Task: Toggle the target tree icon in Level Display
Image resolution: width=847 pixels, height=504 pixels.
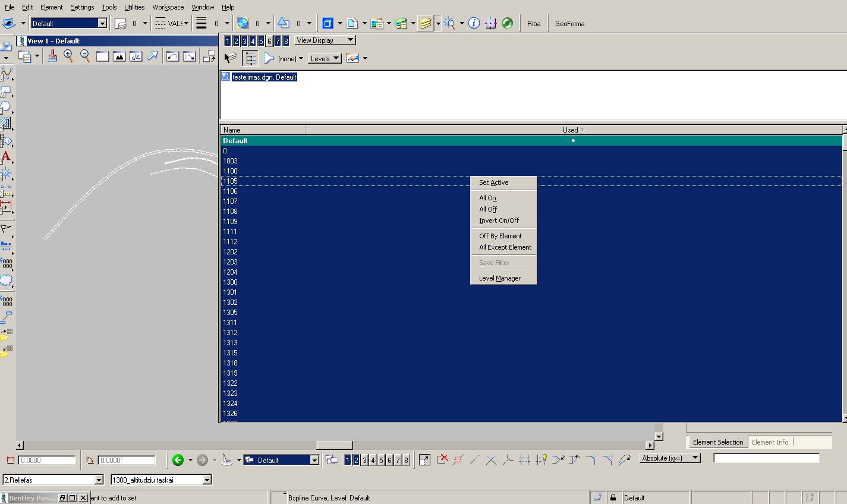Action: [x=251, y=58]
